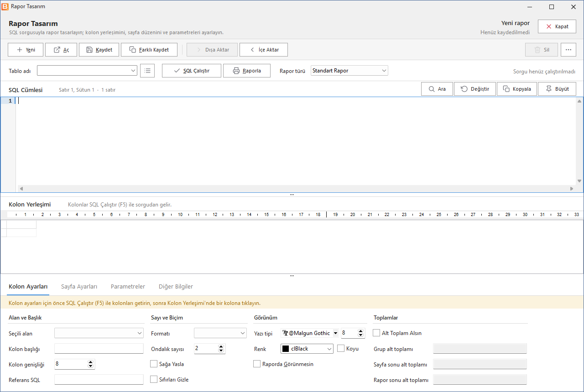Close the designer with the Kapat button

tap(557, 26)
